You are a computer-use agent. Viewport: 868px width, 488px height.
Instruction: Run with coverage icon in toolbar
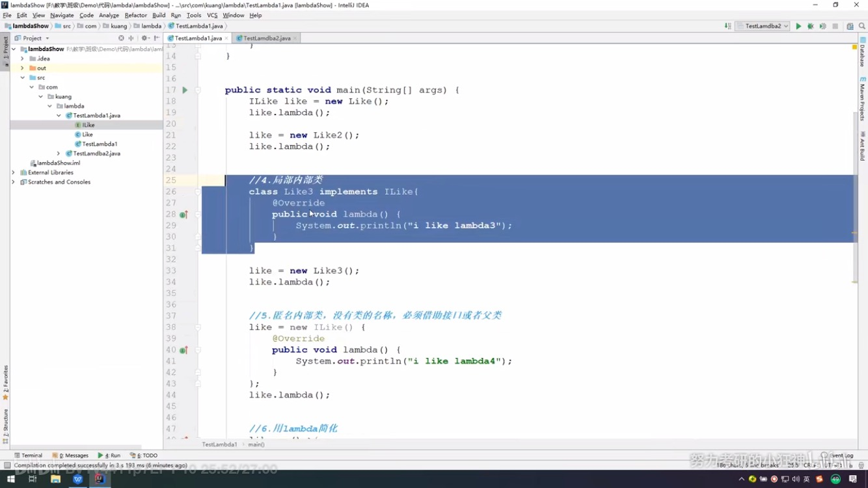click(x=822, y=26)
